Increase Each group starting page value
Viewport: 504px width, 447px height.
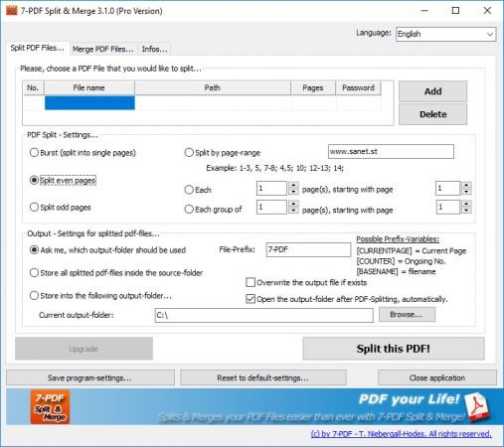[466, 204]
